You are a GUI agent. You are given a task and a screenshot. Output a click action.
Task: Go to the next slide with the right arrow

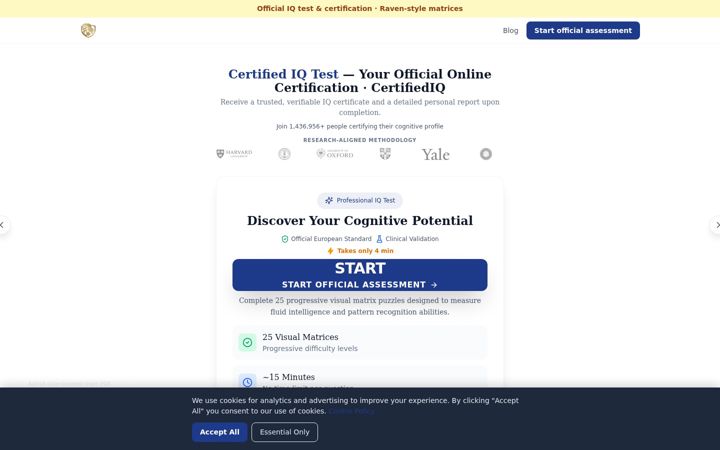(x=716, y=225)
